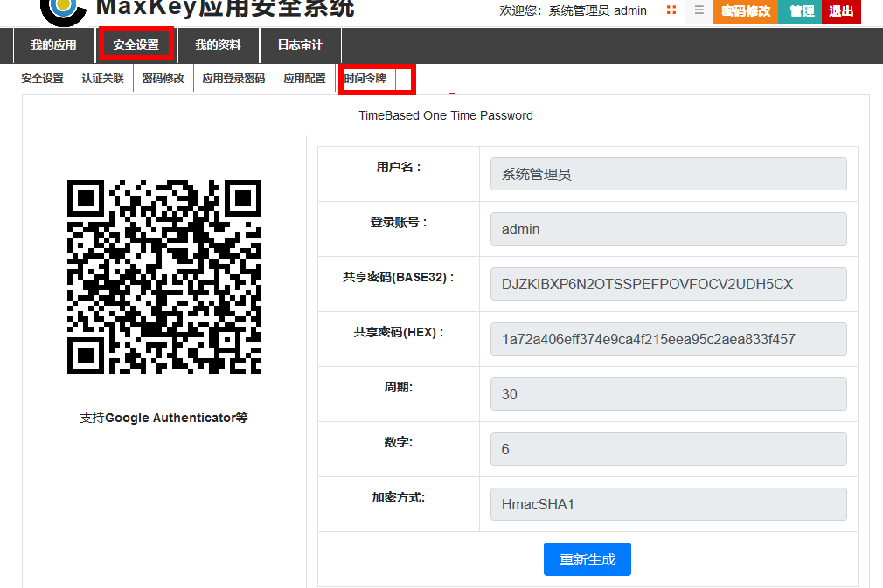Switch to the orange grid view icon
Screen dimensions: 883x588
[x=671, y=10]
